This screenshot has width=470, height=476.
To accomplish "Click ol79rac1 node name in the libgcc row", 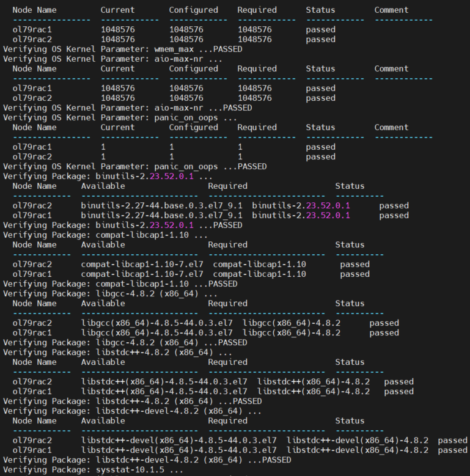I will (32, 333).
